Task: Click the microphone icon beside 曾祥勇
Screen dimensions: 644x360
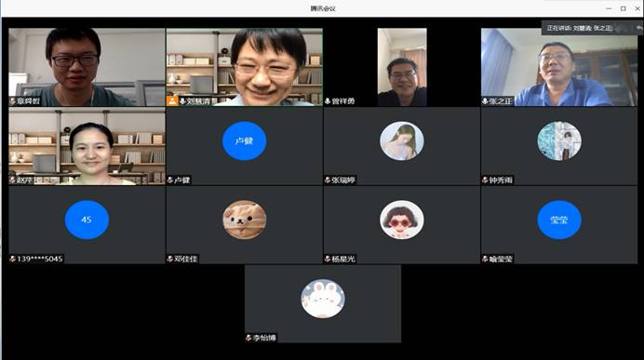Action: (x=328, y=101)
